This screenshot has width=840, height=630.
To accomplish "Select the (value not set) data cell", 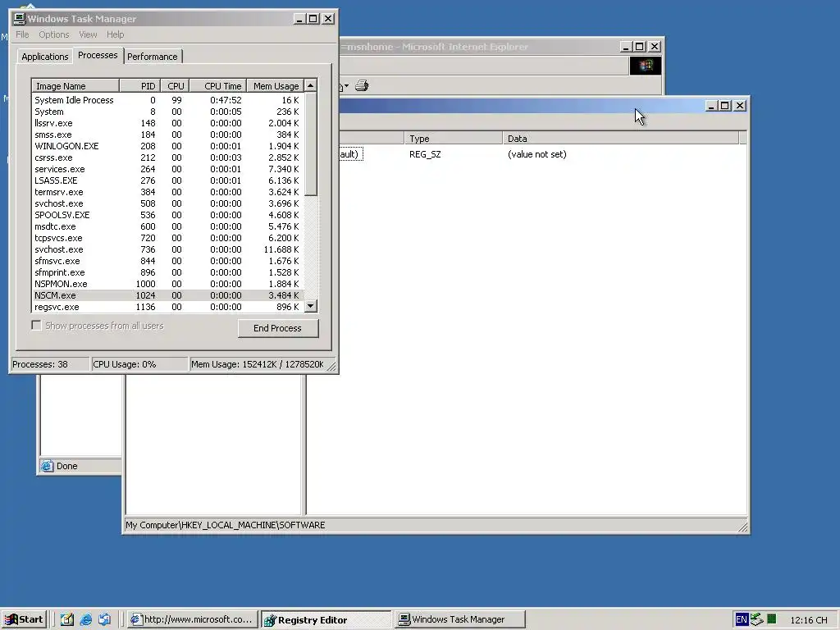I will click(536, 154).
